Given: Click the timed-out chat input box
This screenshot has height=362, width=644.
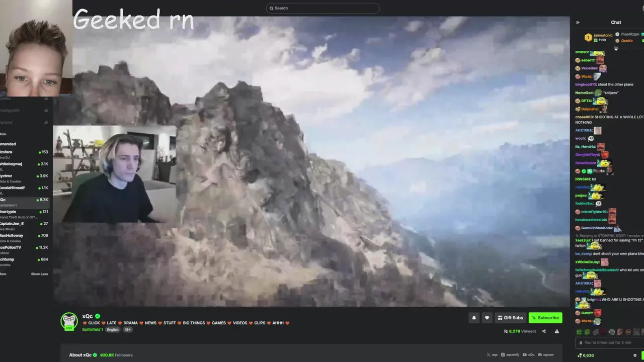Looking at the screenshot, I should pyautogui.click(x=610, y=342).
